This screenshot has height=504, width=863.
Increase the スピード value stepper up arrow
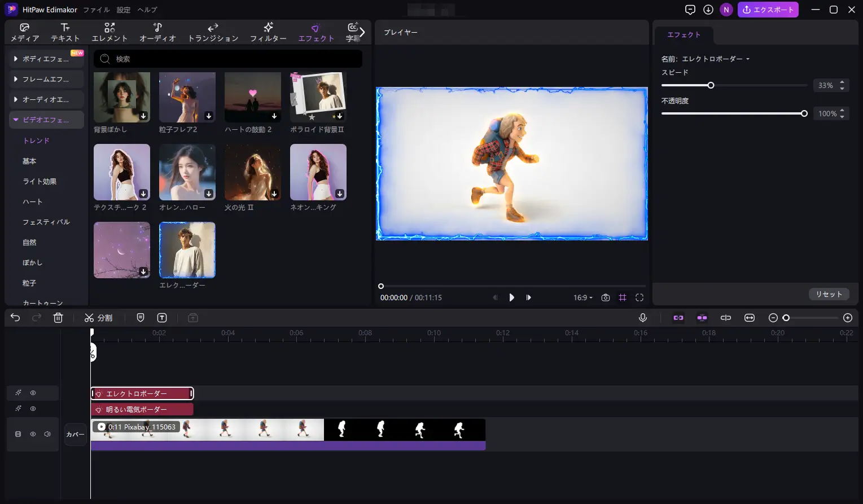click(842, 82)
